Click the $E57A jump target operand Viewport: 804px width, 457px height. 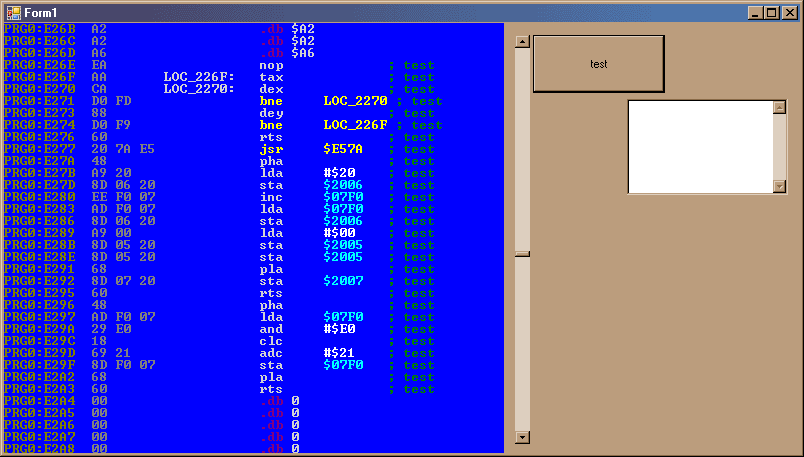click(343, 149)
